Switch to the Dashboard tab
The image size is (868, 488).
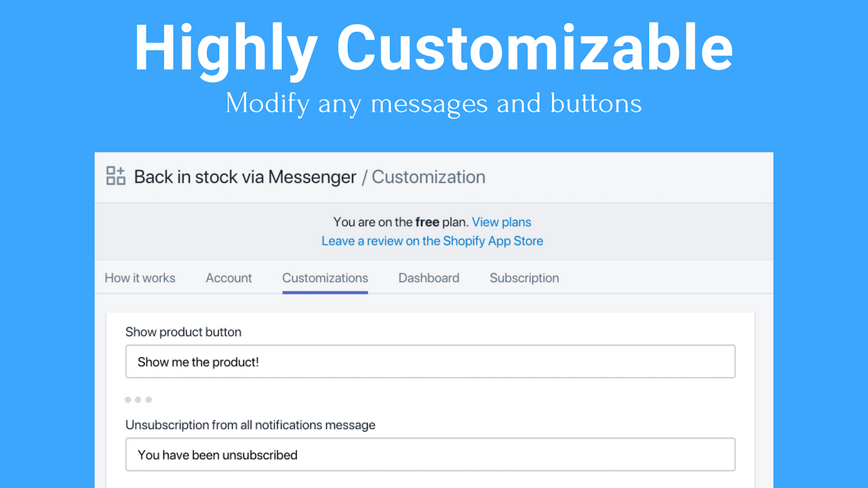[429, 278]
